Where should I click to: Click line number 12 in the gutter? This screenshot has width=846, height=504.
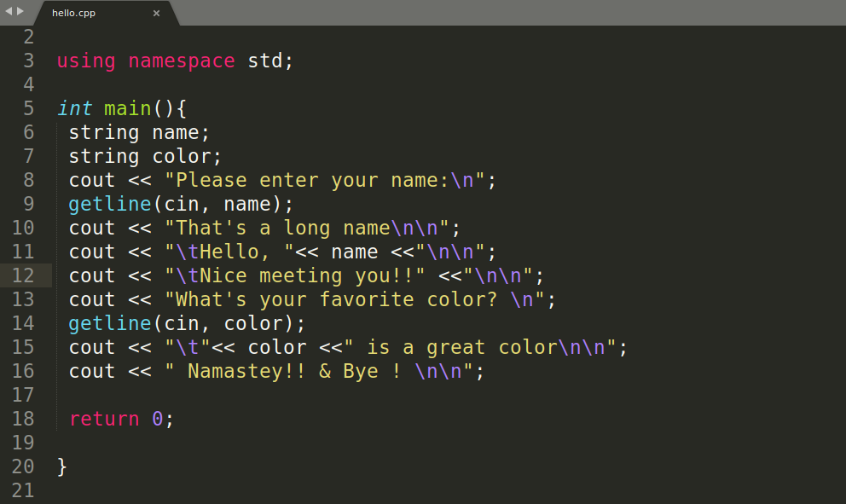point(23,275)
